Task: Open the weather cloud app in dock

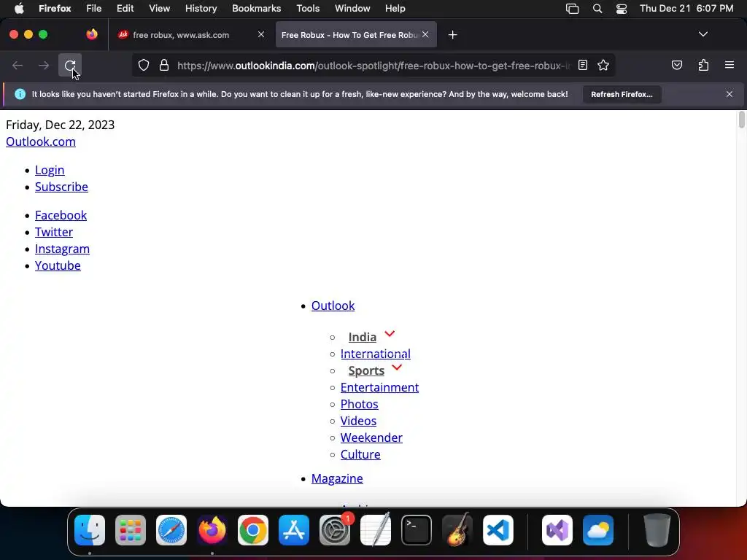Action: pyautogui.click(x=598, y=530)
